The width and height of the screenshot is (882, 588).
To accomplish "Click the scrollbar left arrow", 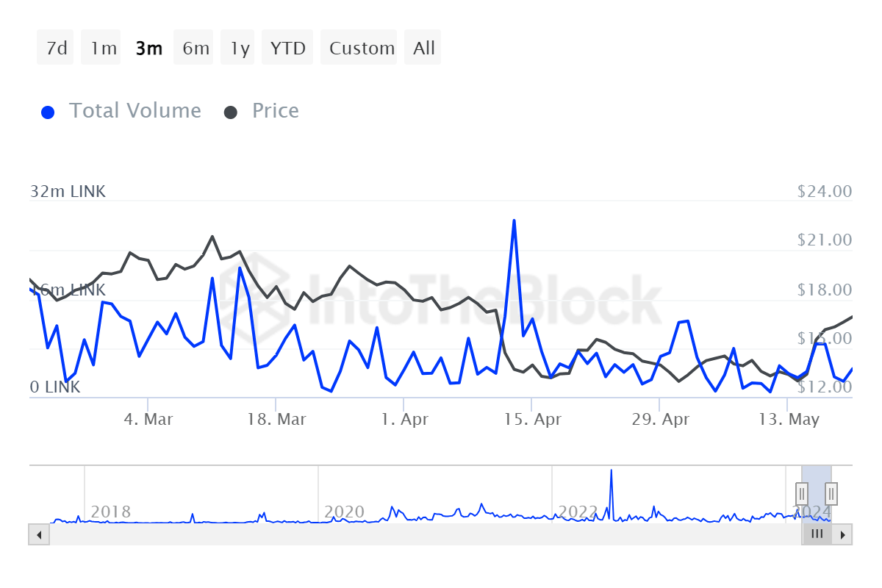I will pos(38,534).
